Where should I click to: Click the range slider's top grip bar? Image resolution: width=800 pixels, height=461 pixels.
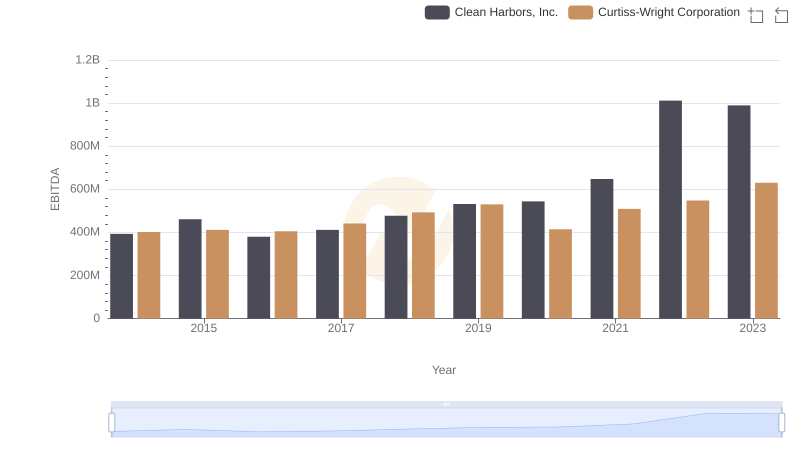(446, 404)
